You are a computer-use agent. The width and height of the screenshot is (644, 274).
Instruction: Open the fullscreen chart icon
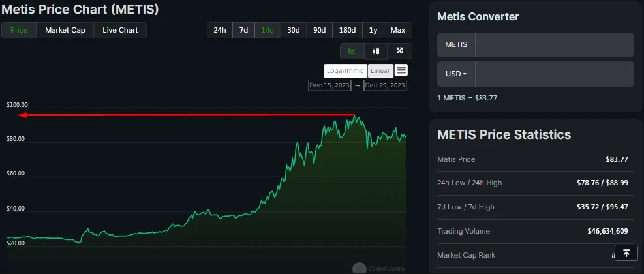point(399,51)
